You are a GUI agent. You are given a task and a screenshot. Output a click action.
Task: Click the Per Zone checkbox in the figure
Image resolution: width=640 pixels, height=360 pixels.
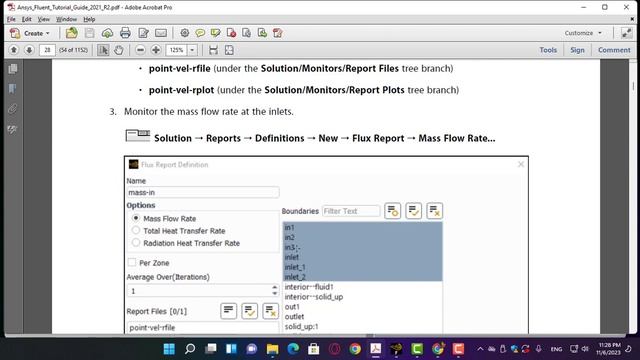pos(132,262)
